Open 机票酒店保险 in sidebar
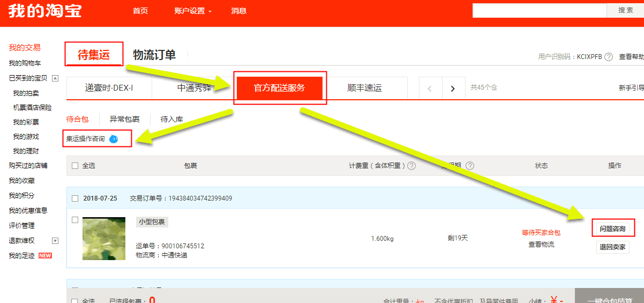This screenshot has width=644, height=303. (32, 108)
